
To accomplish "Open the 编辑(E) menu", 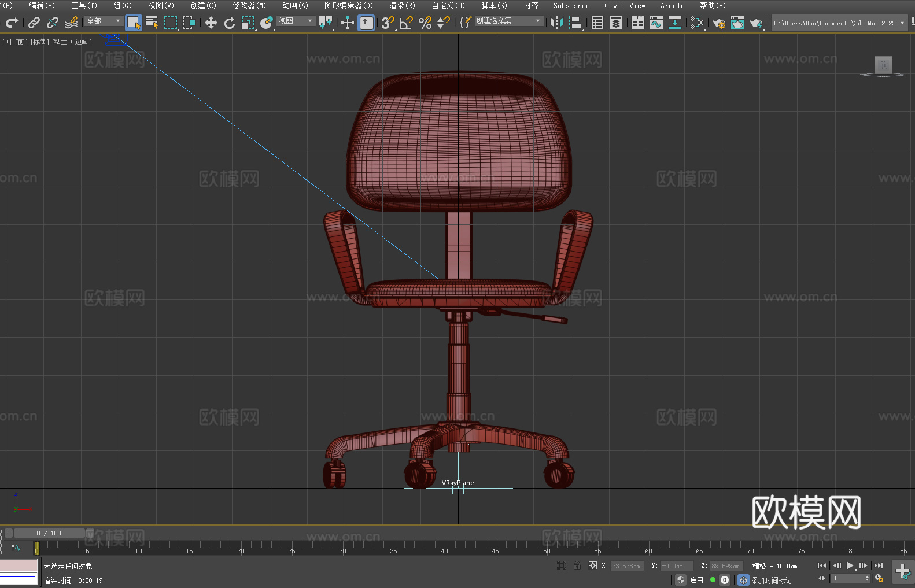I will [x=42, y=5].
